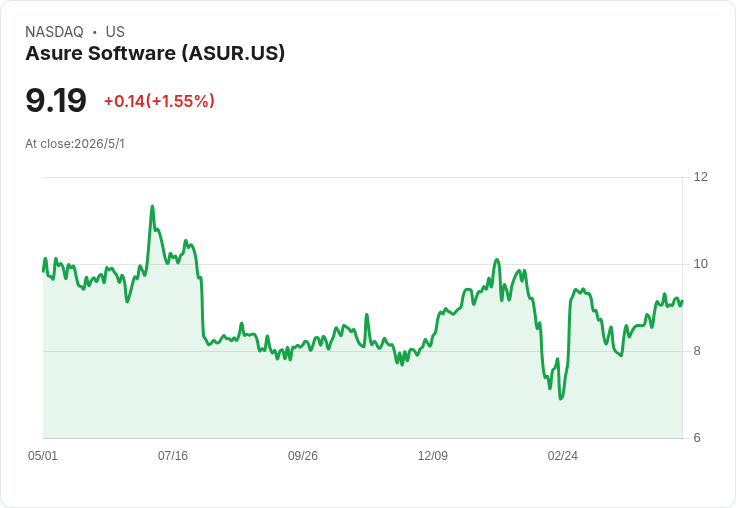This screenshot has height=508, width=736.
Task: Click the 02/24 date axis label
Action: click(563, 455)
